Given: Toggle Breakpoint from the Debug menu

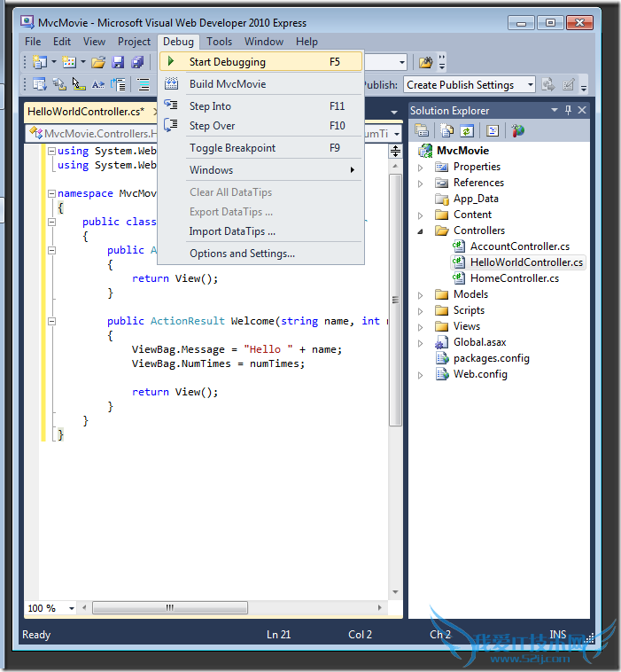Looking at the screenshot, I should click(232, 148).
